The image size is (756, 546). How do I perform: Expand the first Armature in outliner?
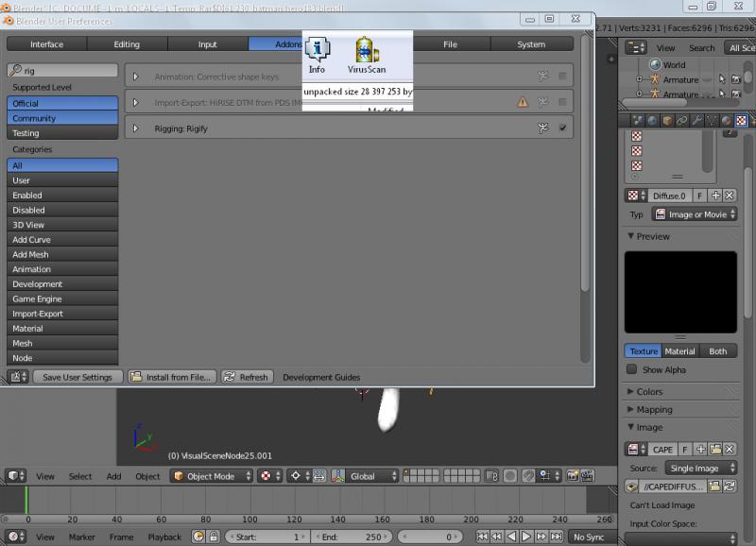639,79
